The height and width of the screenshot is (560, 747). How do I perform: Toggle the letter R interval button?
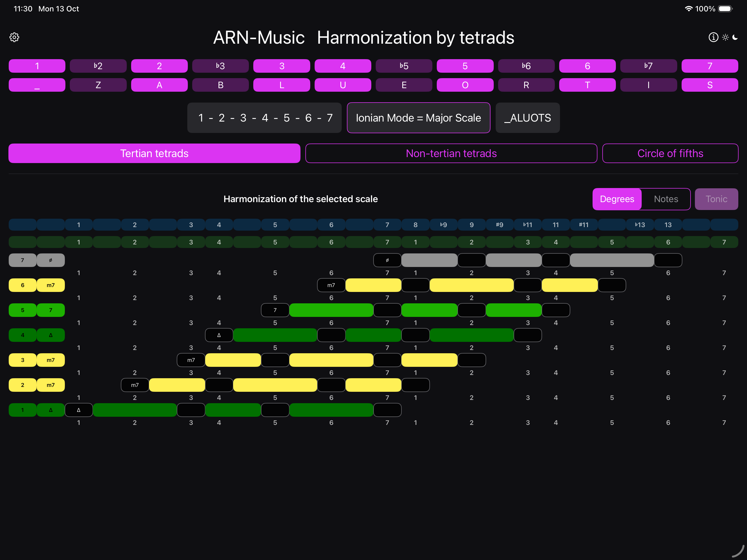point(526,85)
